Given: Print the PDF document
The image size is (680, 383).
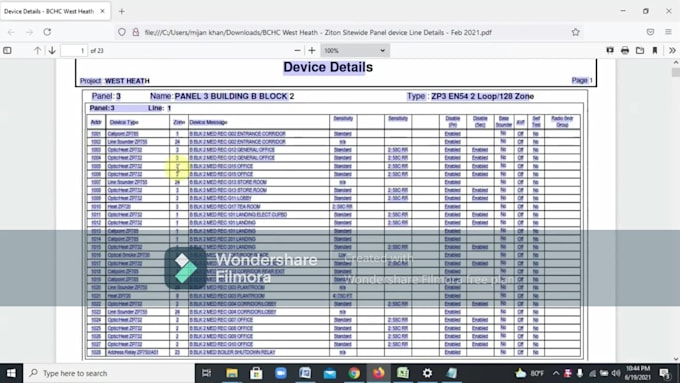Looking at the screenshot, I should (x=624, y=51).
